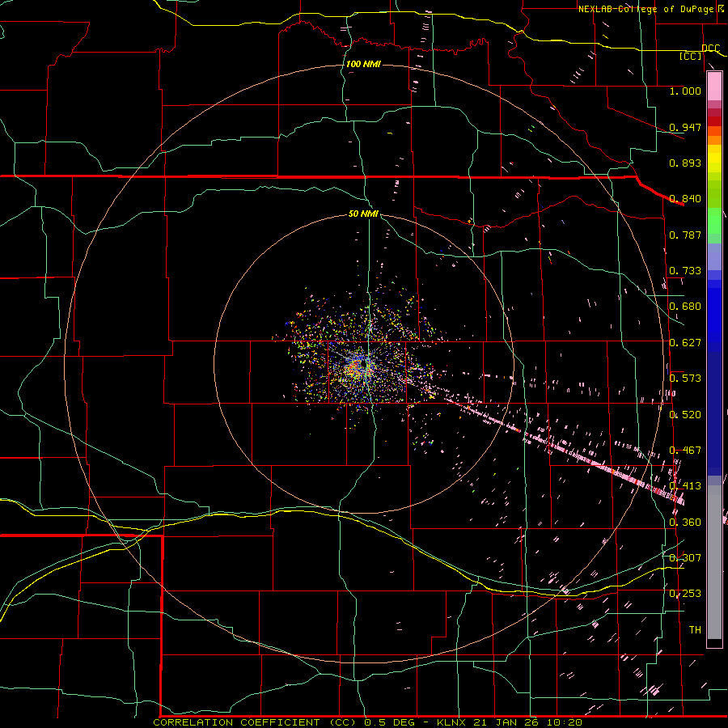The image size is (728, 728).
Task: Click the red segment of the color bar
Action: 714,121
